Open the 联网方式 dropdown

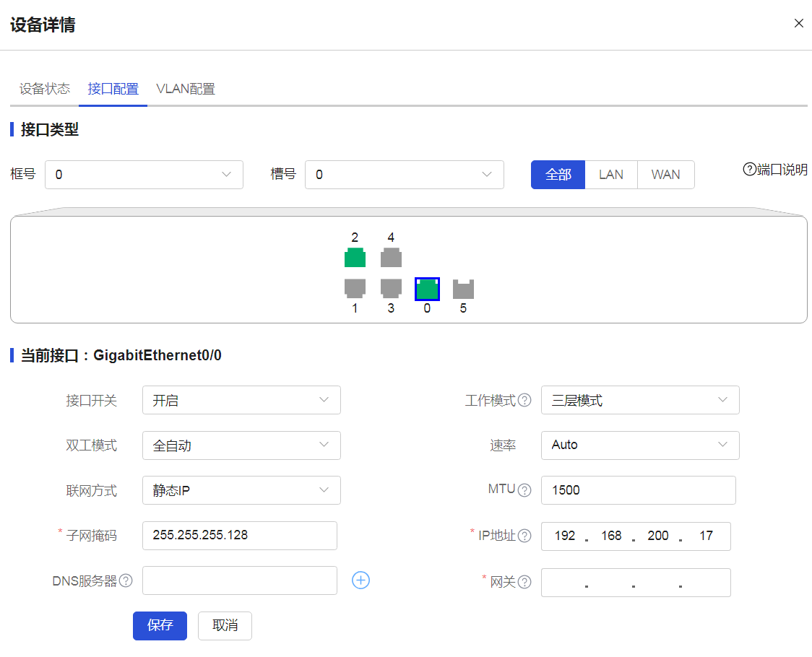click(x=241, y=491)
